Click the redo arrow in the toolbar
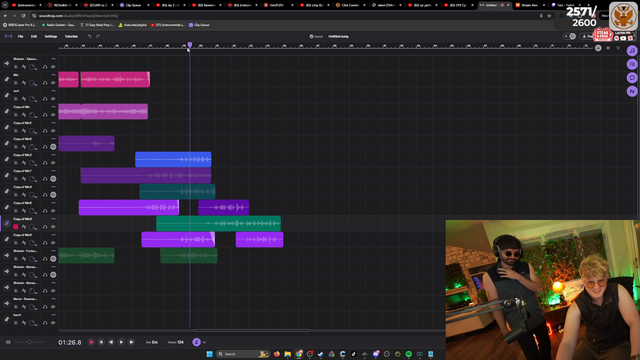This screenshot has height=360, width=640. pos(98,36)
